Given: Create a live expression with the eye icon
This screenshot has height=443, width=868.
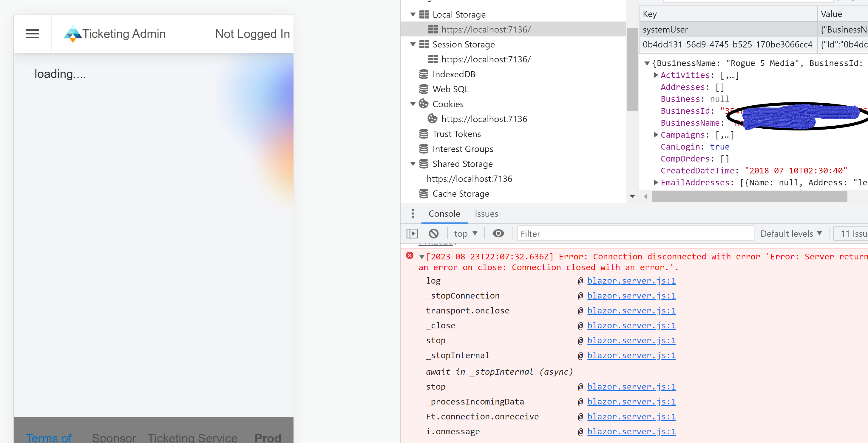Looking at the screenshot, I should tap(498, 233).
